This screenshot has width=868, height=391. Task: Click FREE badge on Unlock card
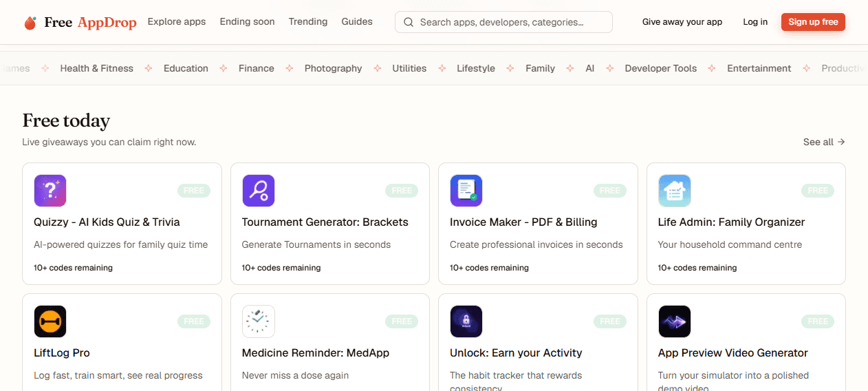tap(610, 321)
